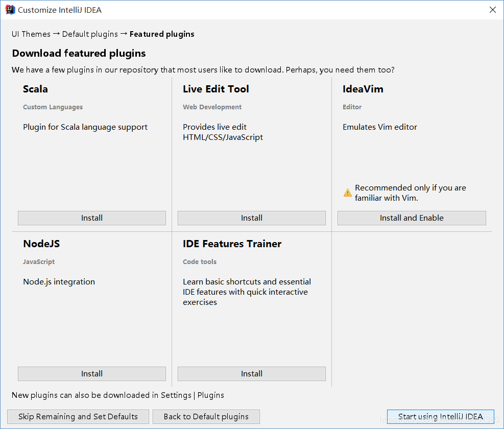
Task: Close the Customize IntelliJ IDEA dialog
Action: coord(492,10)
